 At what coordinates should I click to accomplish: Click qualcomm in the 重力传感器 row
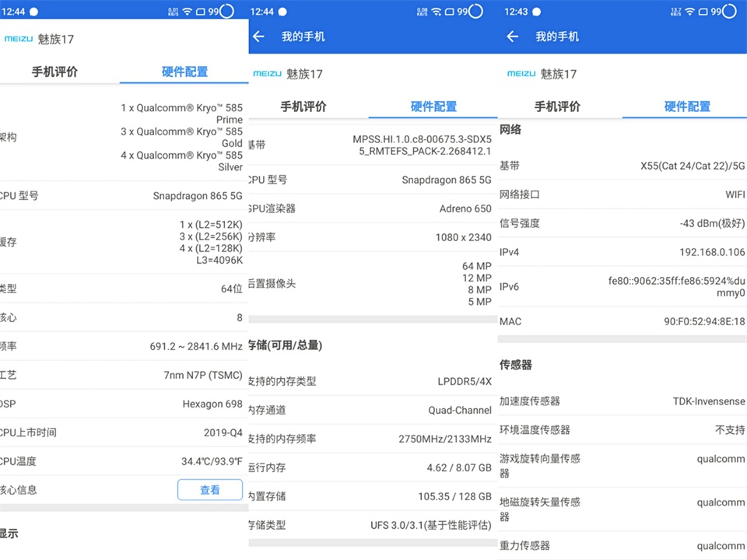721,546
